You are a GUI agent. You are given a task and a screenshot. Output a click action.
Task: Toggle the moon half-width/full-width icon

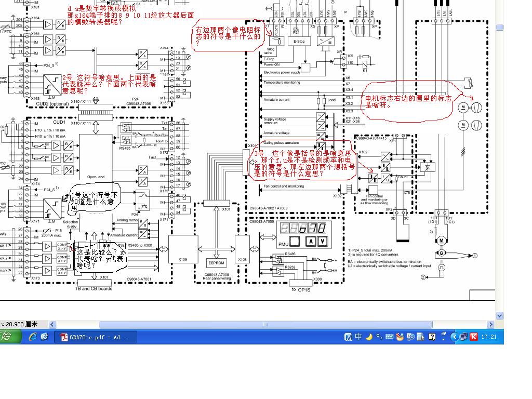point(369,337)
